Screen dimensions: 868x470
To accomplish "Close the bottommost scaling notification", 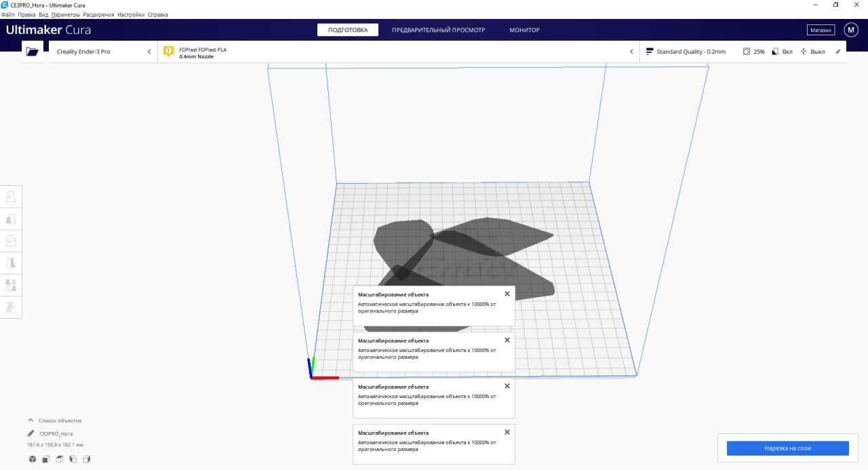I will click(x=507, y=432).
